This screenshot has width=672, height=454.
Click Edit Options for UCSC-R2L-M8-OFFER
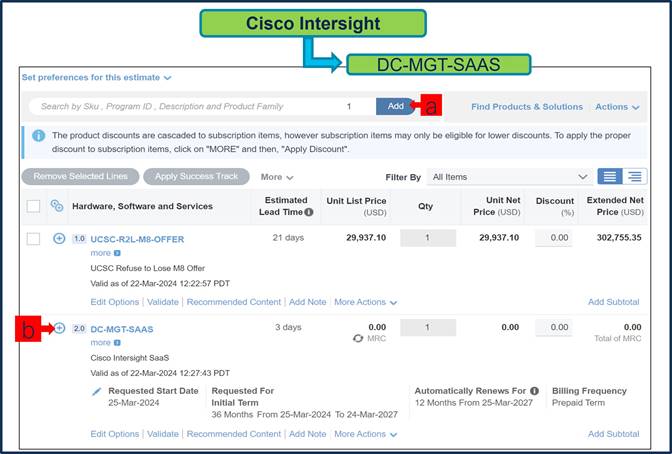[x=114, y=302]
